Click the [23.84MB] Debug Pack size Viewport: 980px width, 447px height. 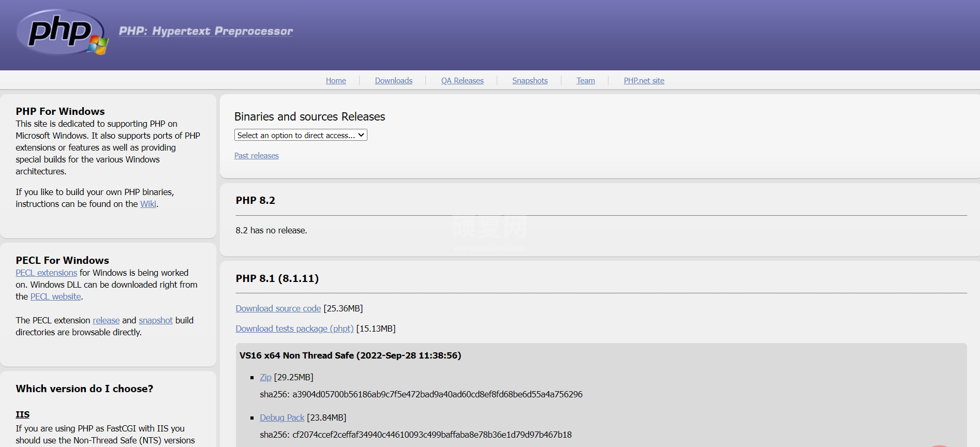coord(326,418)
